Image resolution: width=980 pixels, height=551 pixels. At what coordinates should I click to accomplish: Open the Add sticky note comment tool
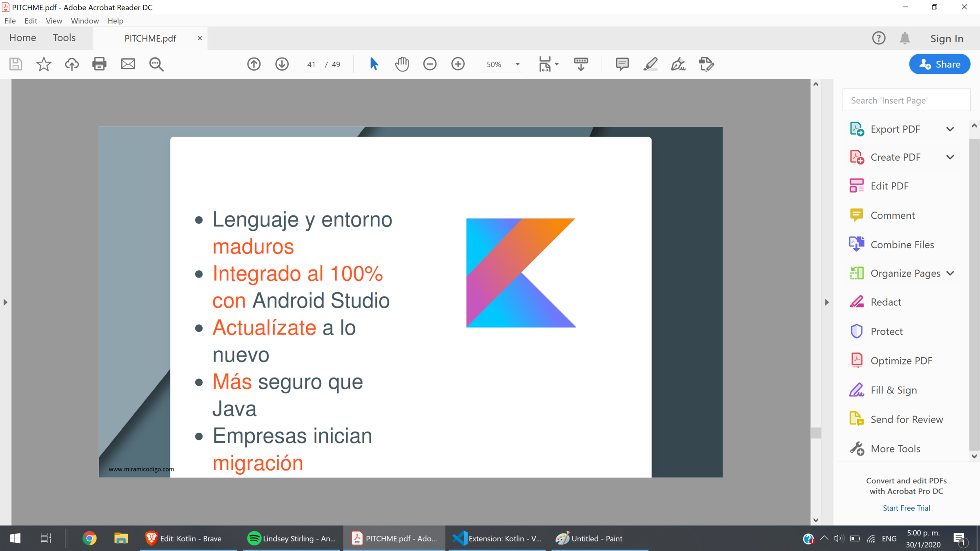(x=622, y=64)
